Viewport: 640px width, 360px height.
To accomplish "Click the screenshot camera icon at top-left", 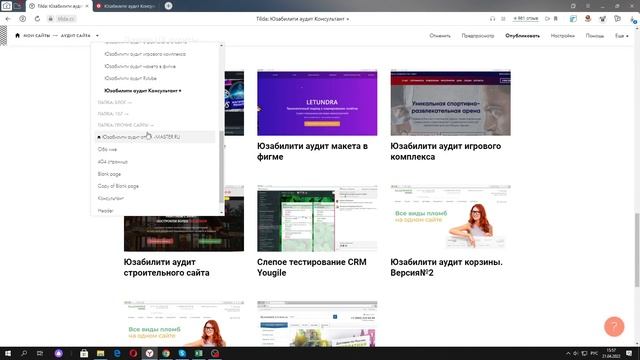I will (x=7, y=6).
